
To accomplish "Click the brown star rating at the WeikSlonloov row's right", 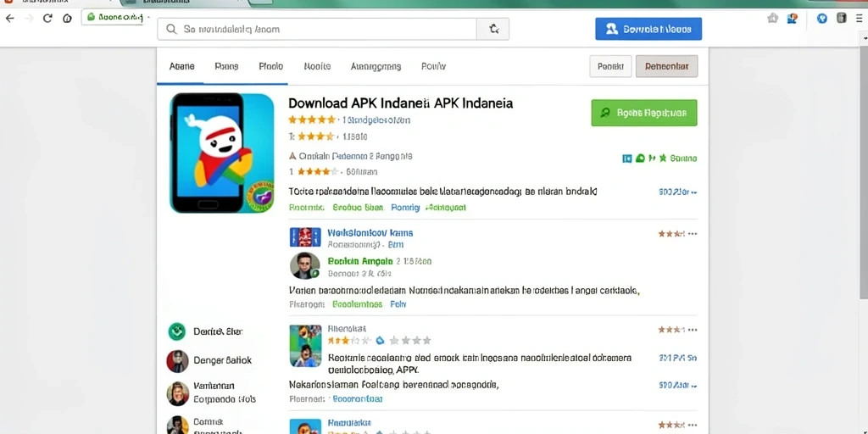I will click(x=671, y=234).
